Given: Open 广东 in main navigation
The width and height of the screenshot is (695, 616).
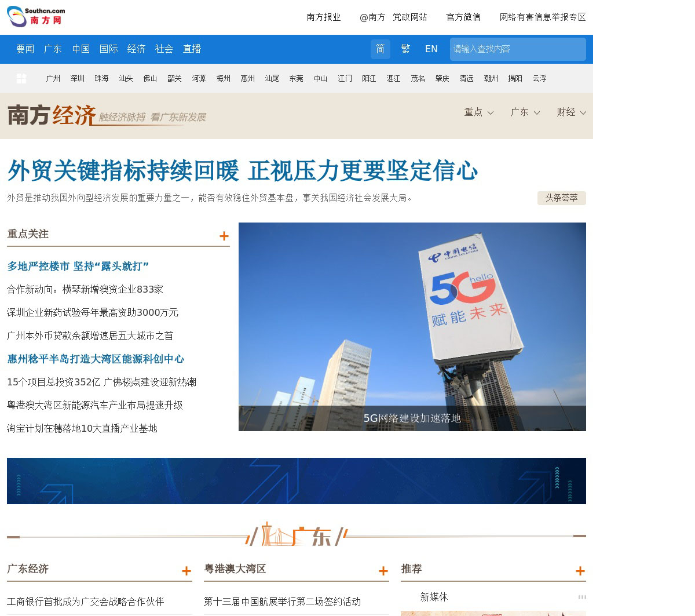Looking at the screenshot, I should tap(53, 49).
